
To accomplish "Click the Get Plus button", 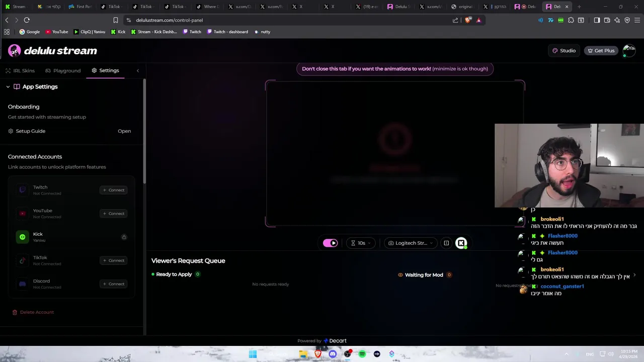I will tap(601, 50).
